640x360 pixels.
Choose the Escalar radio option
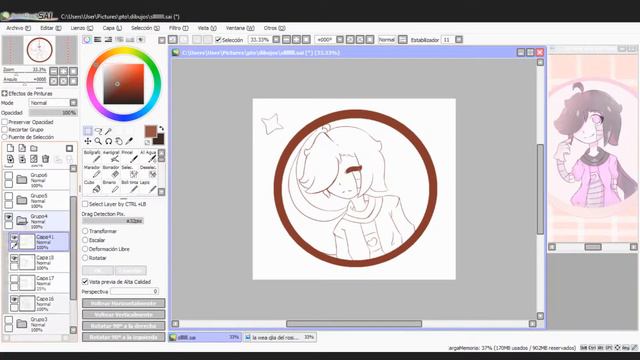(85, 240)
